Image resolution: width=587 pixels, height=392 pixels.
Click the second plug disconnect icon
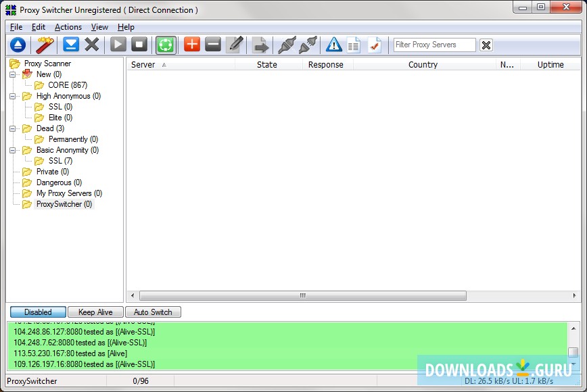tap(308, 45)
